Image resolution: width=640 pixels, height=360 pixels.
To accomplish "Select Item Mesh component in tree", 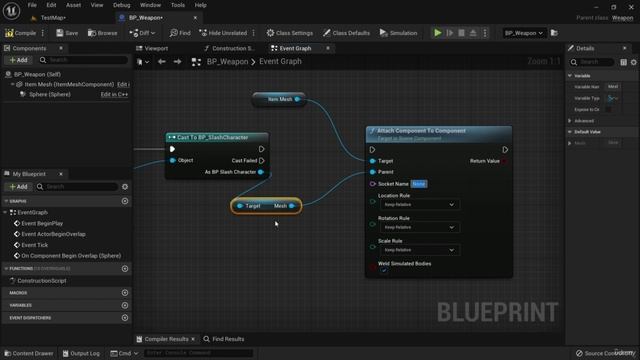I will click(69, 84).
